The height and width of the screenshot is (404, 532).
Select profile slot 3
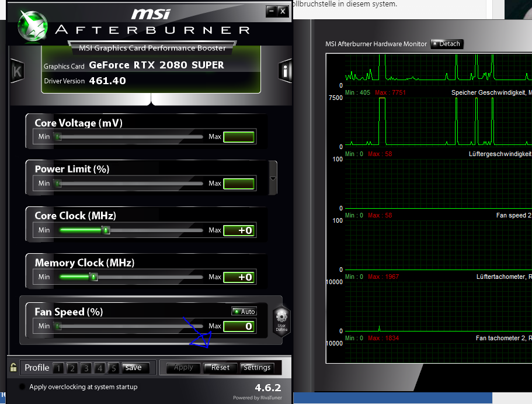click(86, 368)
